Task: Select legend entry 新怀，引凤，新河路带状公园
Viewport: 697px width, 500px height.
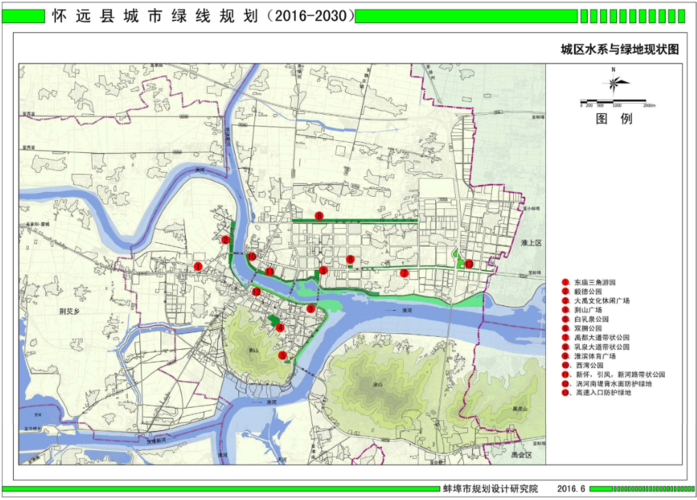Action: click(x=613, y=375)
